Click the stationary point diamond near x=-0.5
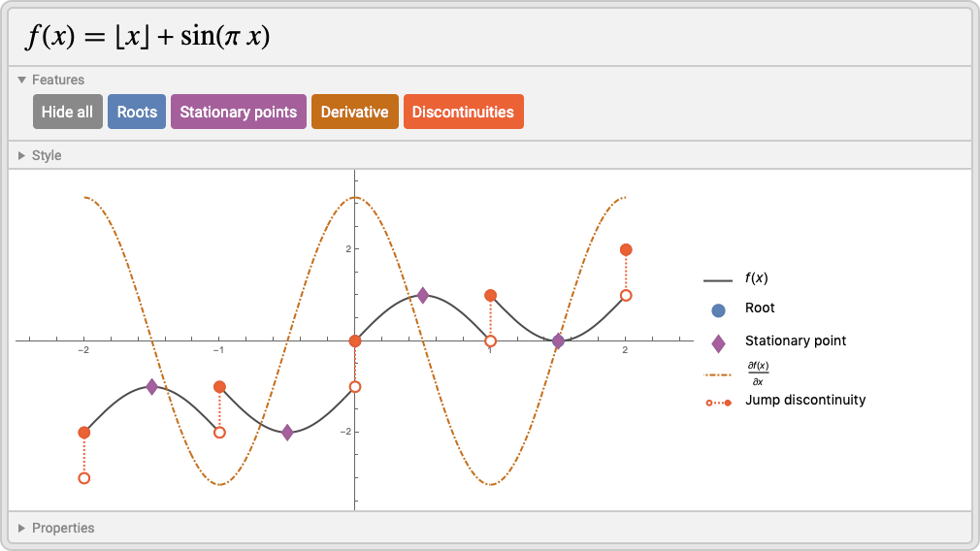This screenshot has width=980, height=551. [287, 433]
